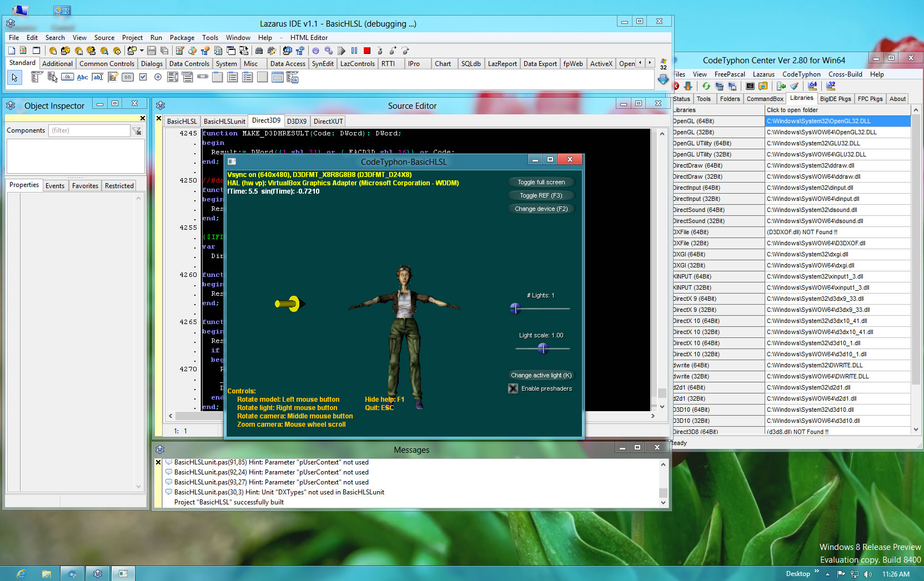
Task: Click the # Lights slider handle
Action: click(x=515, y=309)
